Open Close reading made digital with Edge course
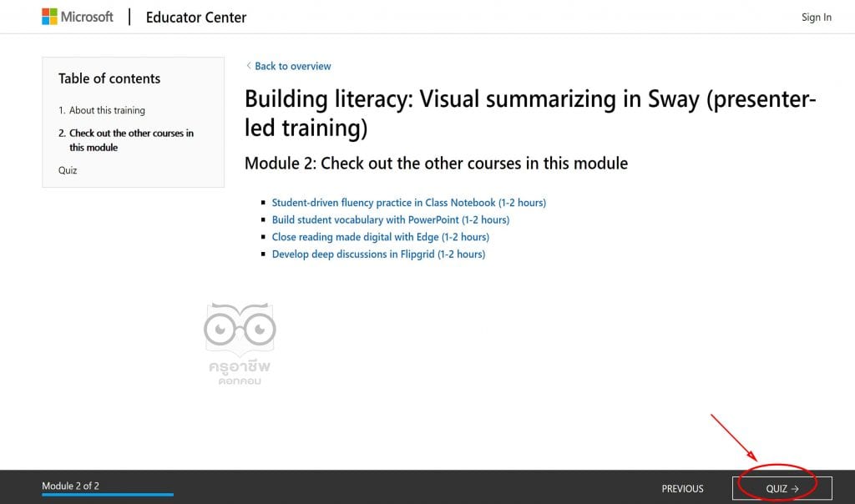 coord(381,237)
